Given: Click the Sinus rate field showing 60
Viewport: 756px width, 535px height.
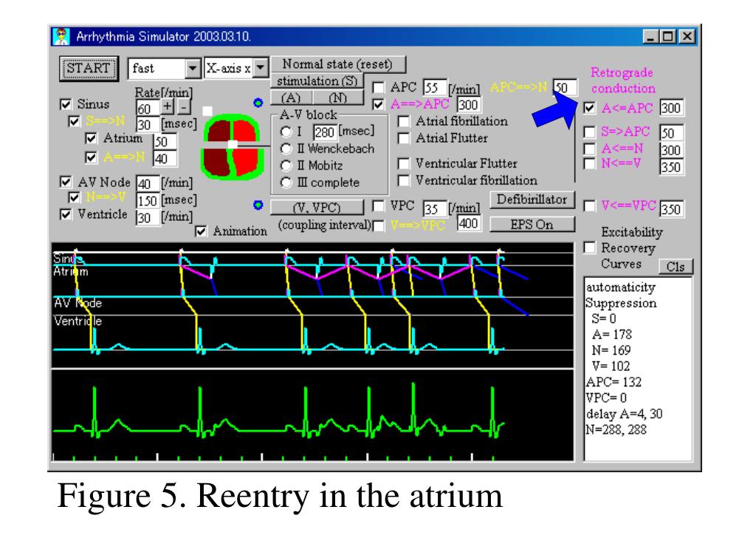Looking at the screenshot, I should tap(147, 108).
